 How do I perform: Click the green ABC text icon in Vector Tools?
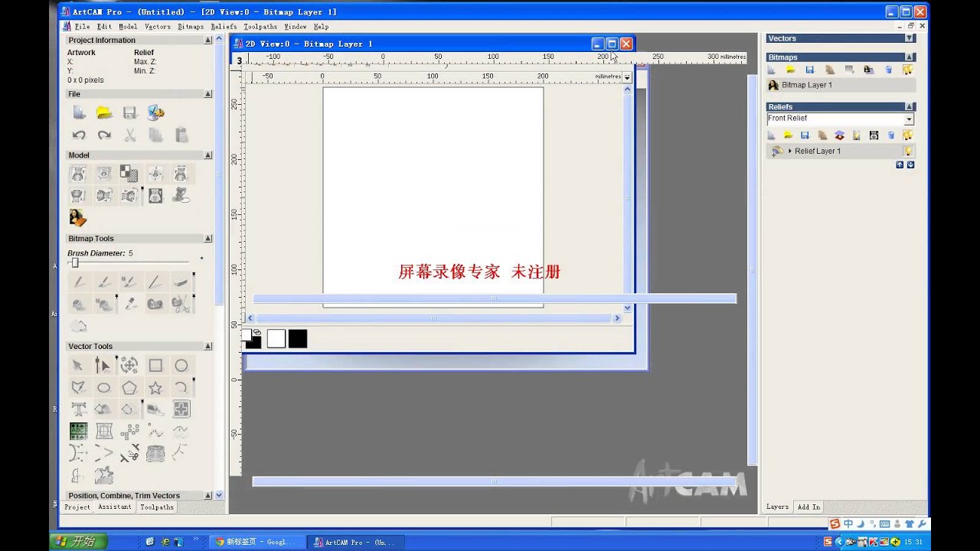click(78, 431)
